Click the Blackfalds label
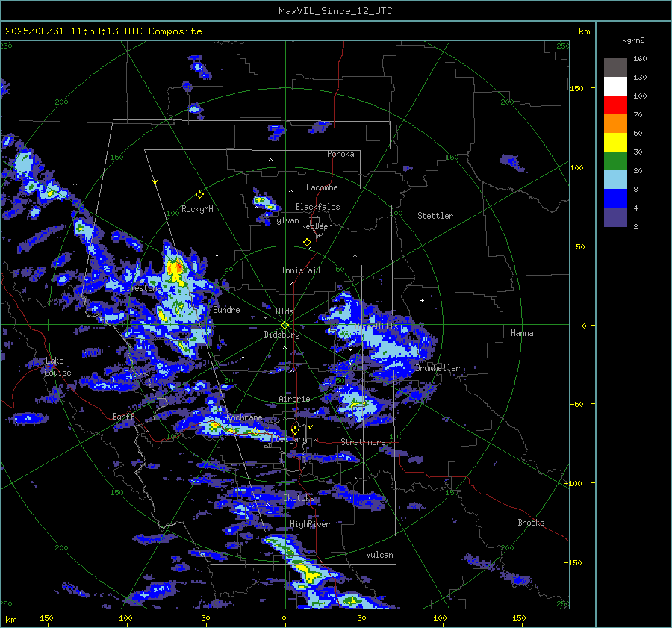The width and height of the screenshot is (672, 628). point(317,207)
